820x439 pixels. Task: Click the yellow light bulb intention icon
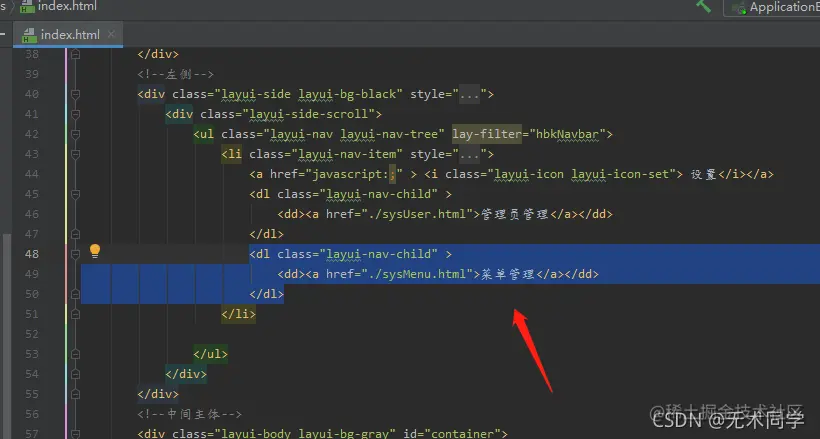click(95, 251)
